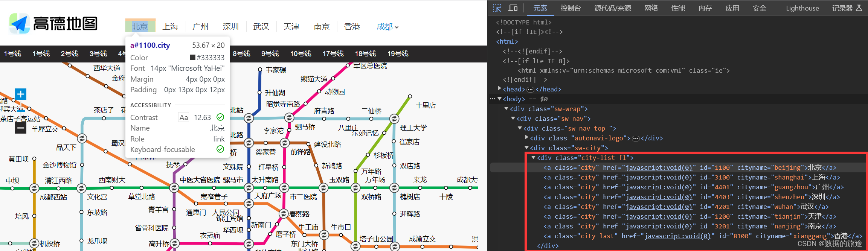Switch to the 控制台 tab
The image size is (868, 251).
coord(571,8)
